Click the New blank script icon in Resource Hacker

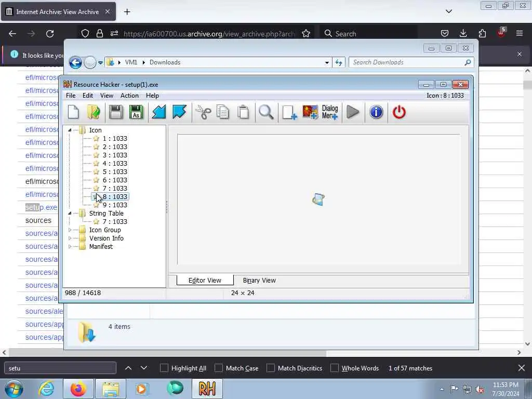(x=73, y=112)
